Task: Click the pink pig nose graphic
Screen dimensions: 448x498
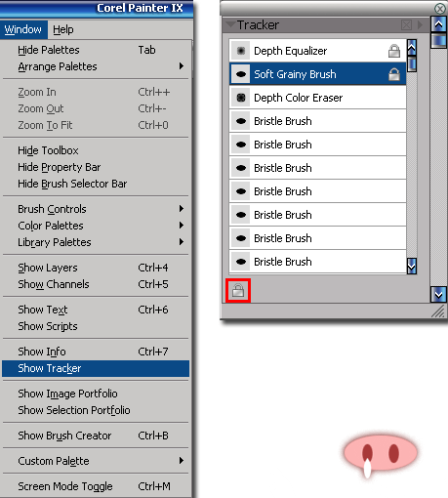Action: pos(381,454)
